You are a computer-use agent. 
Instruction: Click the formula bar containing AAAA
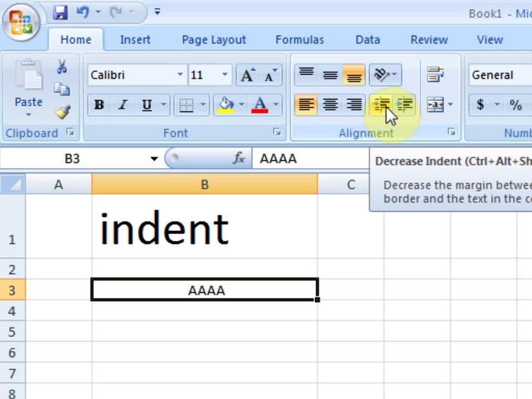point(310,158)
